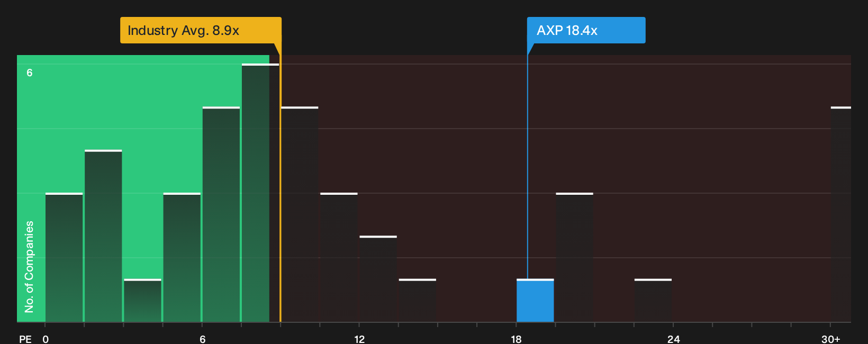Click the bar starting at PE 12
Screen dimensions: 868x344
[x=378, y=279]
